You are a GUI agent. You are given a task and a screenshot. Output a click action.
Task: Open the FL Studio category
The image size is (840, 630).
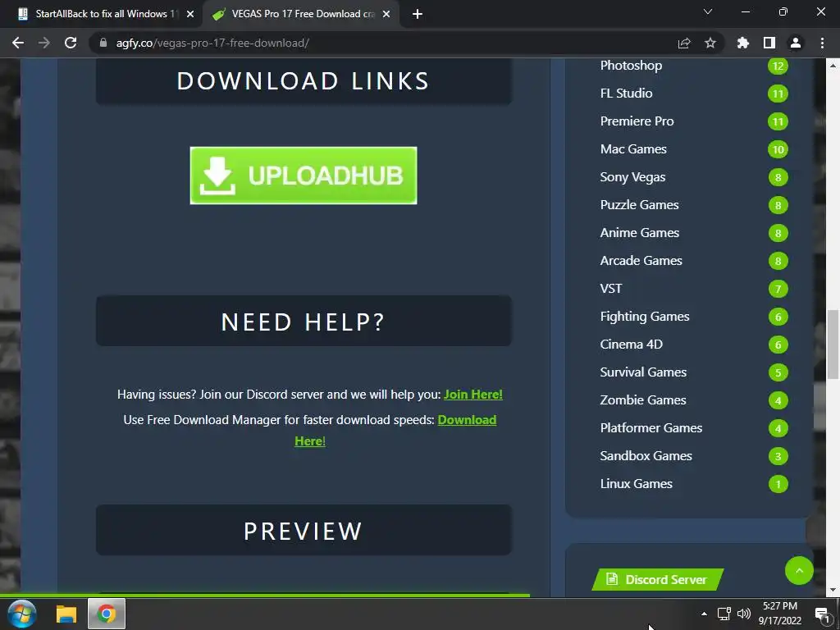[x=626, y=94]
